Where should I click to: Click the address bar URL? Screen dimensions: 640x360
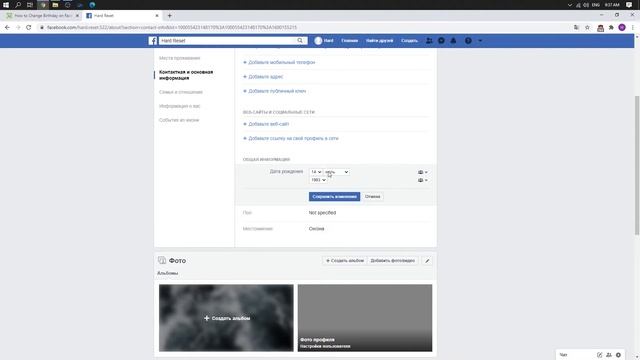pyautogui.click(x=172, y=27)
